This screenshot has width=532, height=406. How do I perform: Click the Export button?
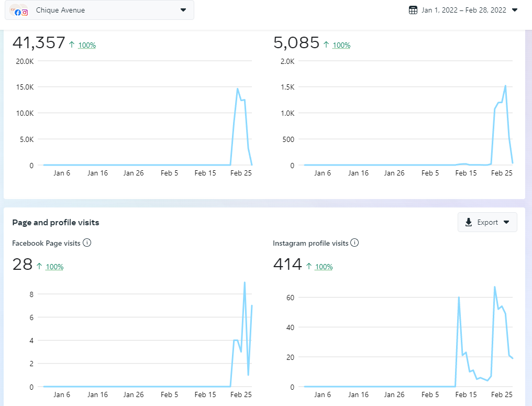coord(487,222)
